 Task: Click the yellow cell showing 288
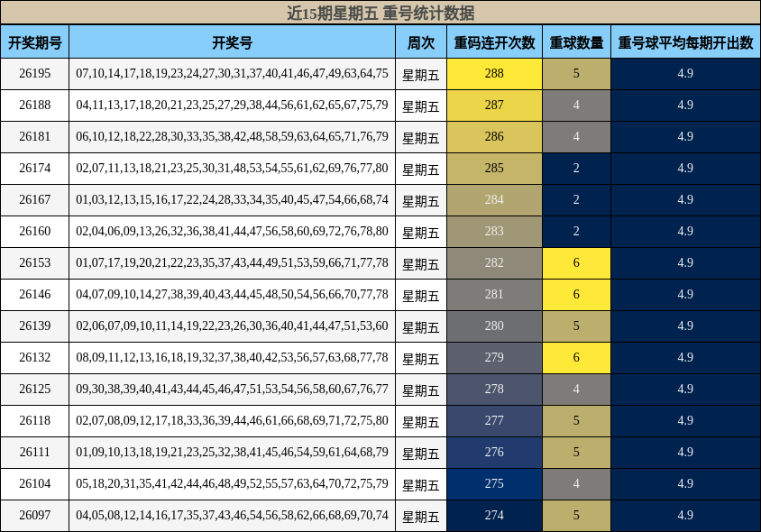tap(494, 74)
